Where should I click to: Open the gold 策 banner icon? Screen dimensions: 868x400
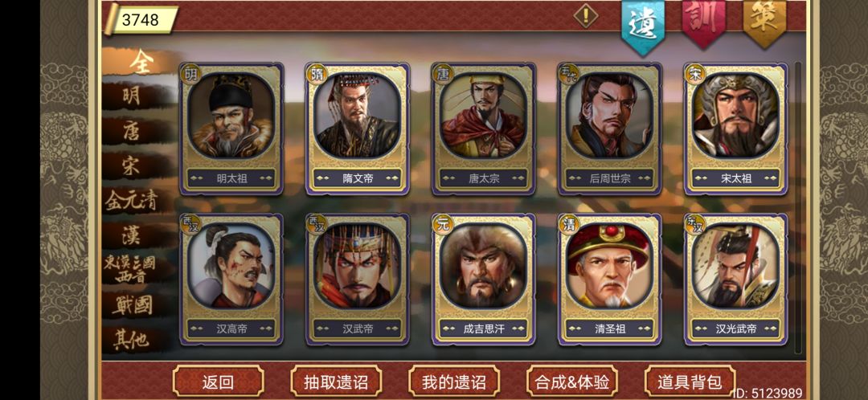tap(764, 24)
